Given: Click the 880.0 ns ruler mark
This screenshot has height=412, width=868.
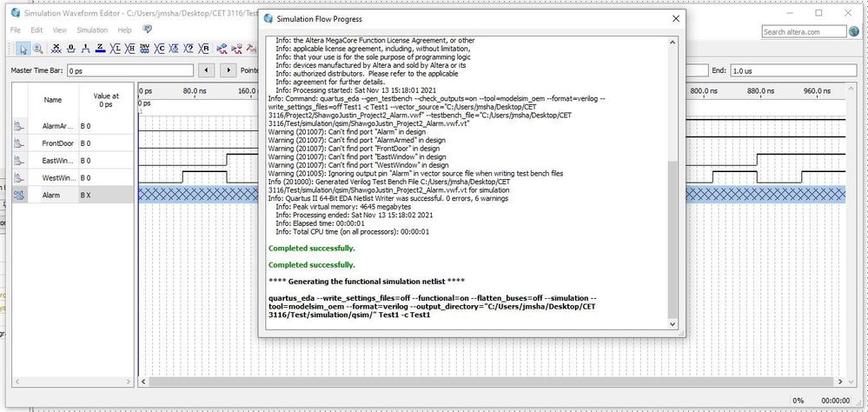Looking at the screenshot, I should tap(760, 90).
